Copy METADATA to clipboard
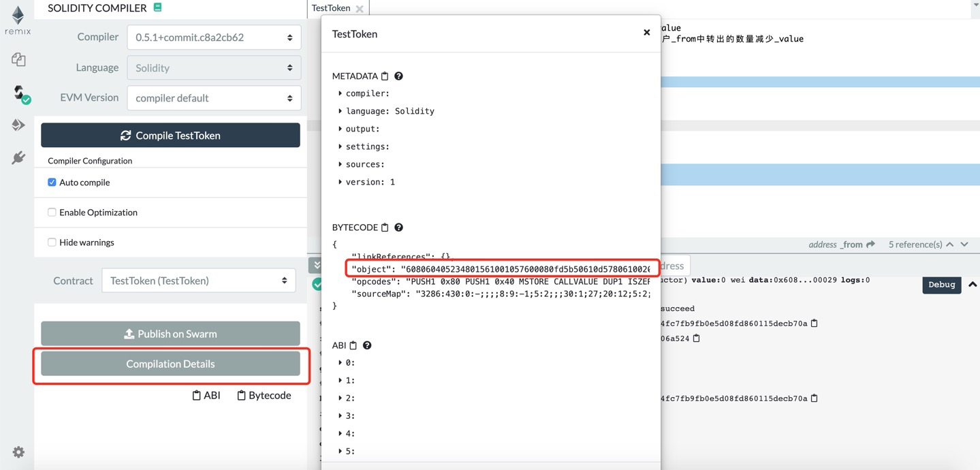Screen dimensions: 980x470 [385, 76]
